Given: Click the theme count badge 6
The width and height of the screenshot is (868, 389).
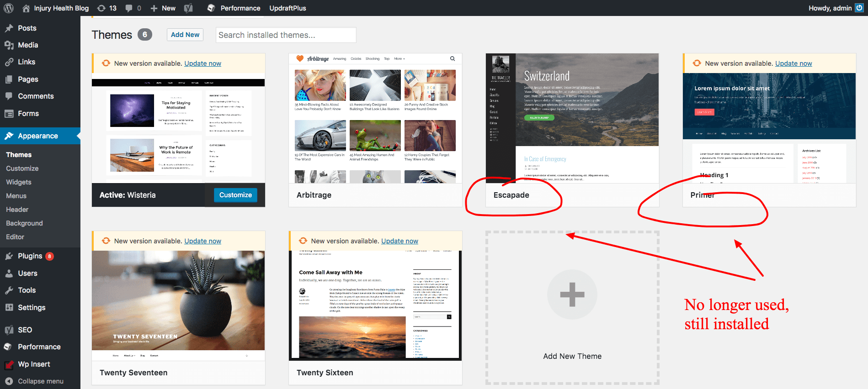Looking at the screenshot, I should point(145,35).
